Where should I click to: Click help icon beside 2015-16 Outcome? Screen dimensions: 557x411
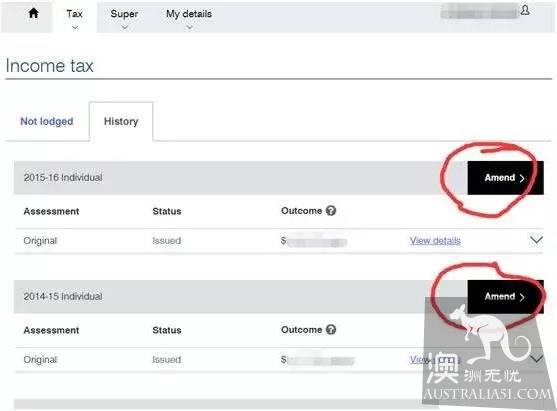pos(331,211)
